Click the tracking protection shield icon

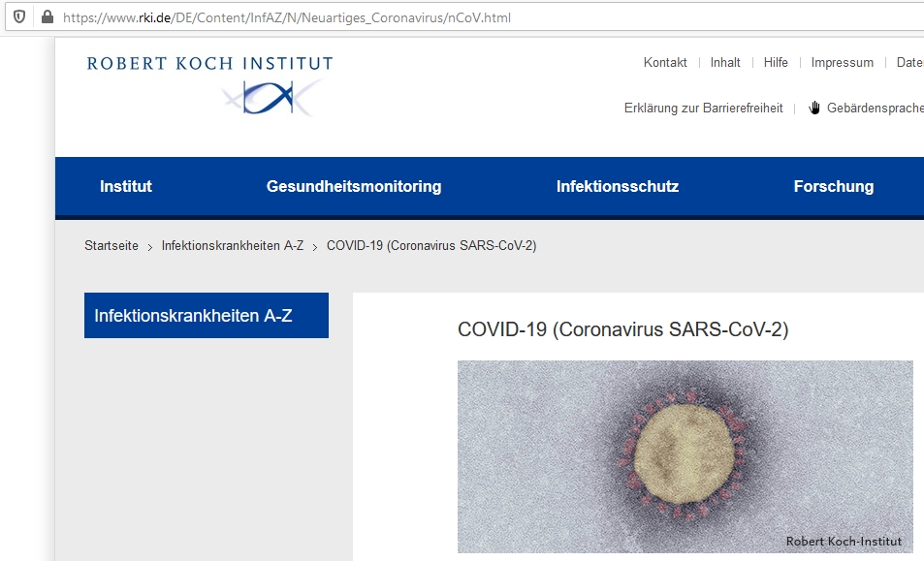[19, 17]
